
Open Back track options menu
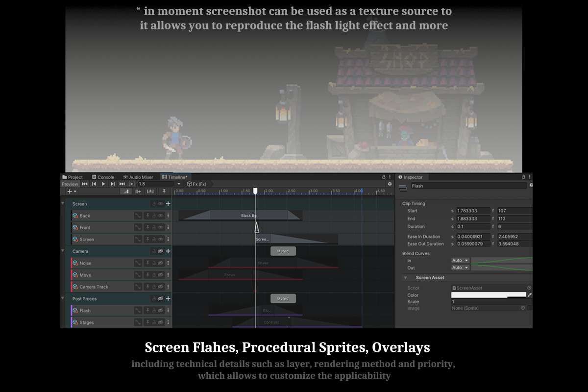(168, 216)
